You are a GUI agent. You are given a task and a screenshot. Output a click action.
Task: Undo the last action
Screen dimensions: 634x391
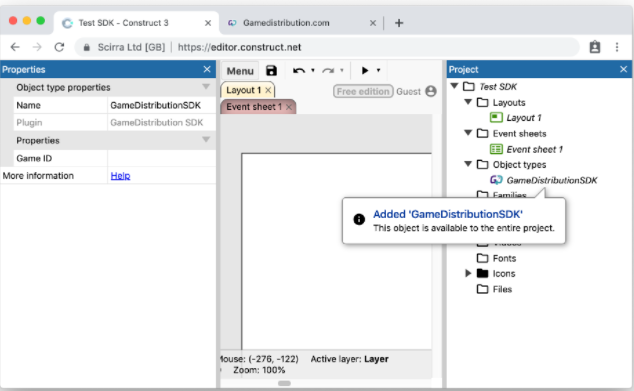[x=299, y=71]
